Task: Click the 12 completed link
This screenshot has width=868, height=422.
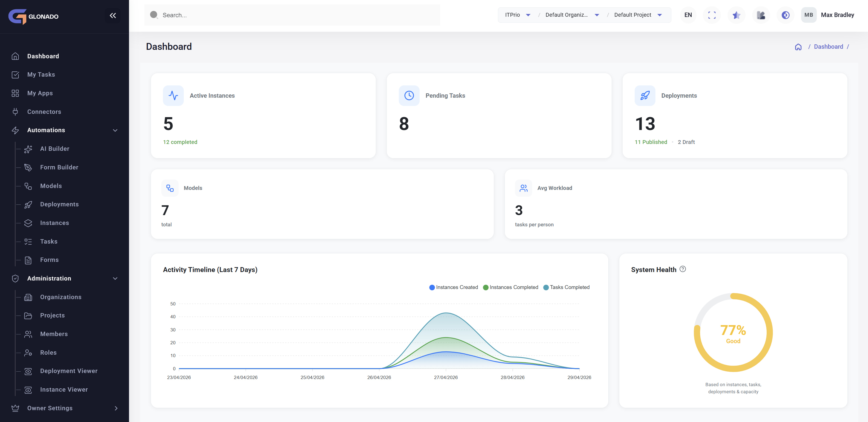Action: point(180,142)
